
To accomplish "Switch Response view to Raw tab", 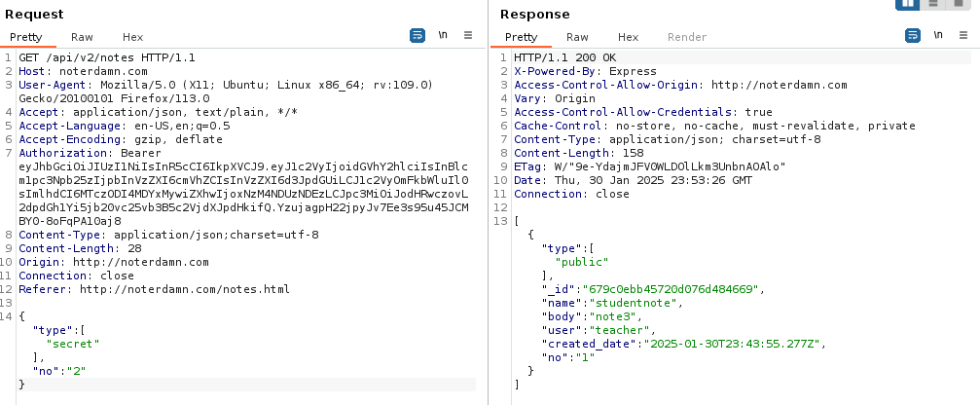I will 577,37.
